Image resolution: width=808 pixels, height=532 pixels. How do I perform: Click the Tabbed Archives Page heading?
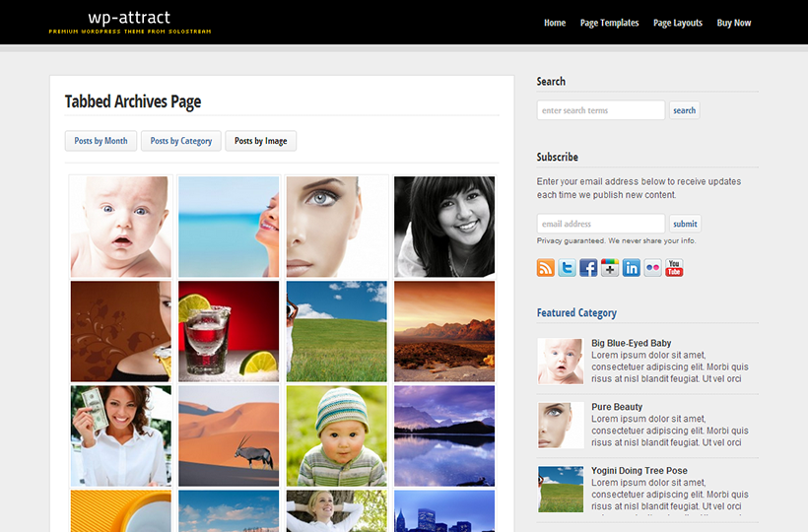tap(133, 102)
